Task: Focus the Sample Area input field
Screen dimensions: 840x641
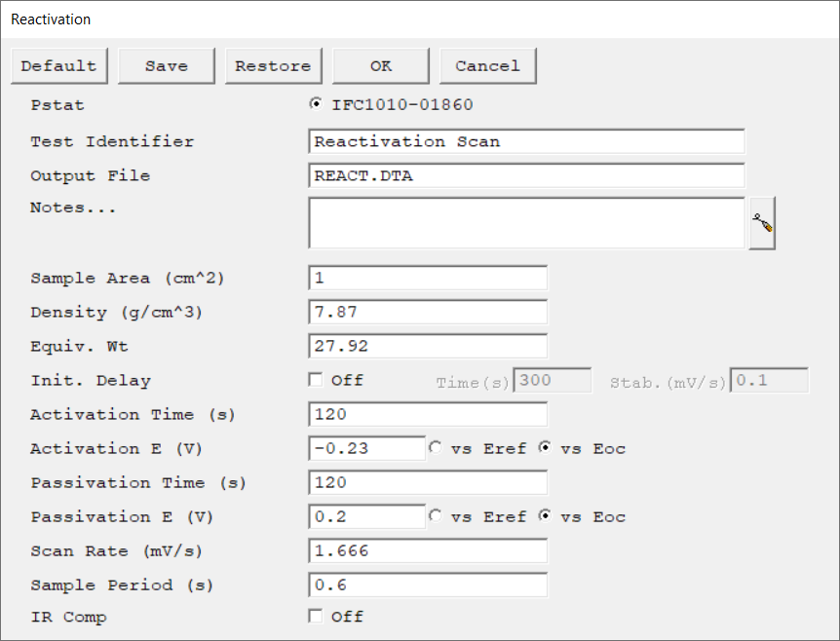Action: click(428, 278)
